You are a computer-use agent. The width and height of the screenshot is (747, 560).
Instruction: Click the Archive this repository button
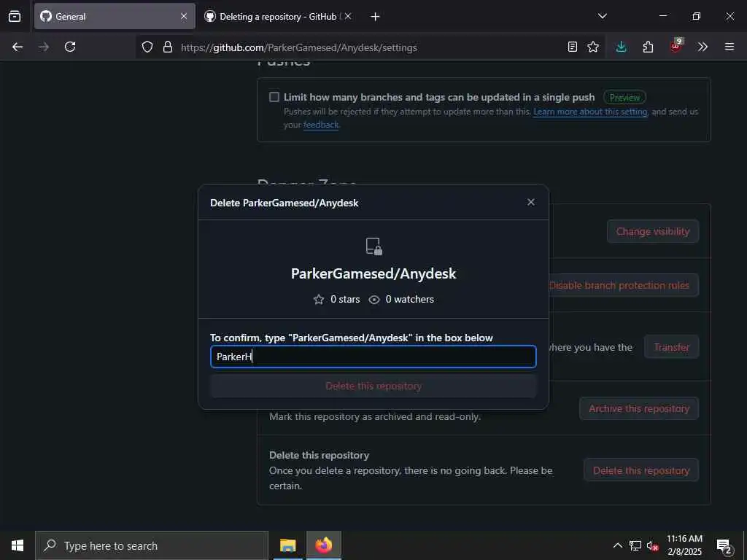(x=639, y=408)
